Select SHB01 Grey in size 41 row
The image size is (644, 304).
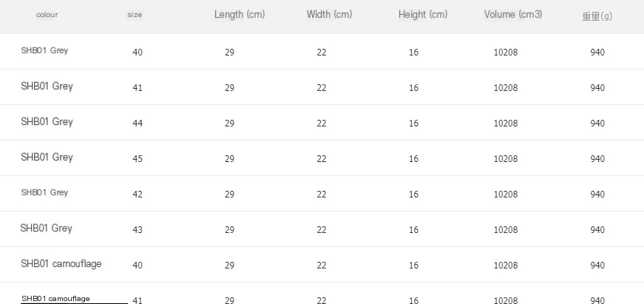tap(47, 87)
